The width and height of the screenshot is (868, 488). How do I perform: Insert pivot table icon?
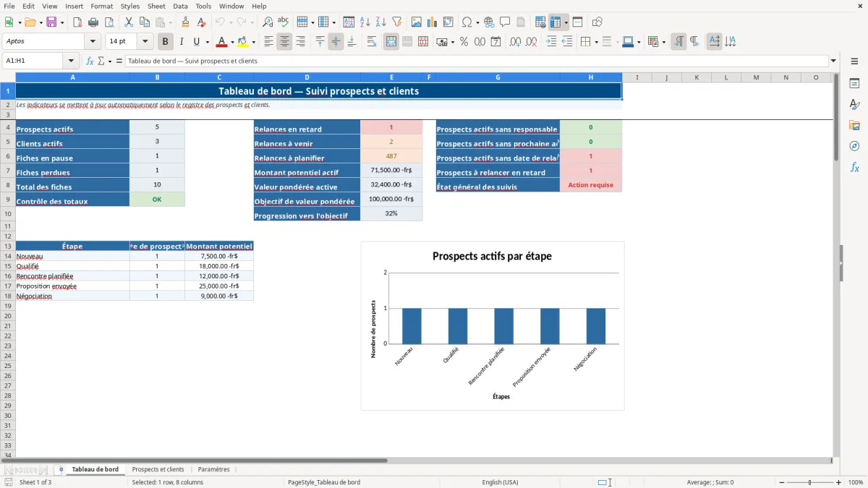(x=448, y=22)
